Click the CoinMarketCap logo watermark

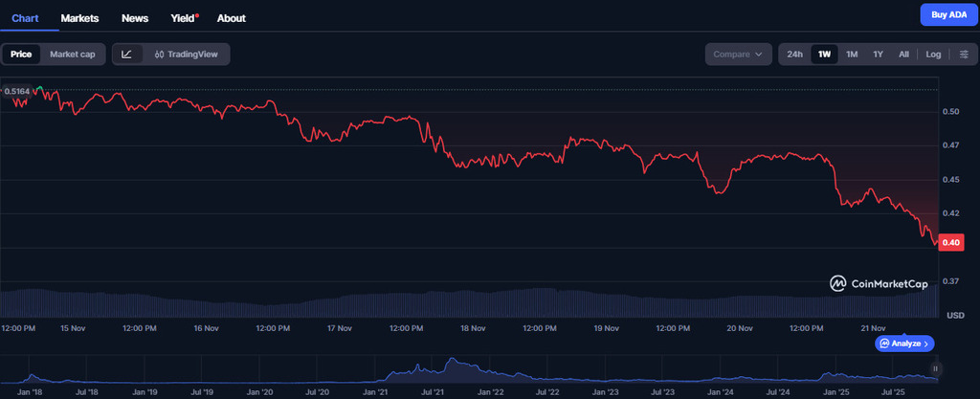[878, 283]
